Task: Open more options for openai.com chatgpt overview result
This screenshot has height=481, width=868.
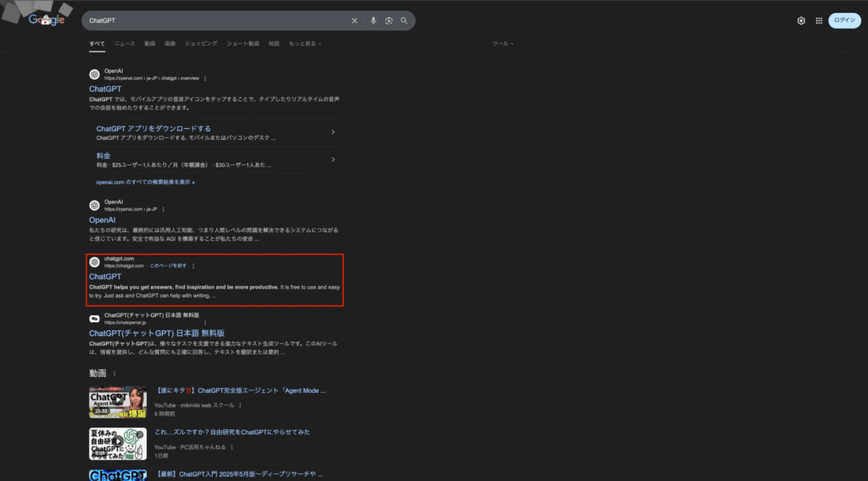Action: click(x=205, y=78)
